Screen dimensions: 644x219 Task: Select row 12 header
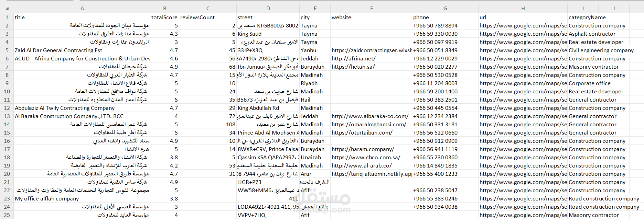7,108
